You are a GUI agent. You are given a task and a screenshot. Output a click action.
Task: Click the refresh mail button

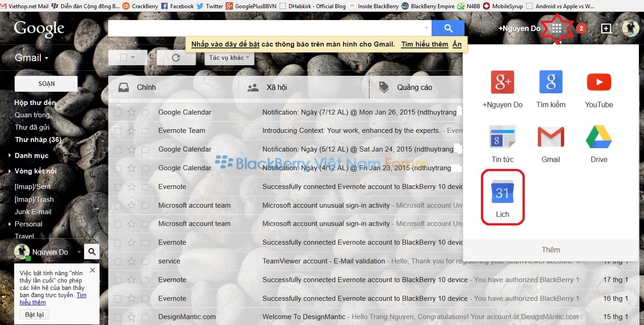(176, 58)
